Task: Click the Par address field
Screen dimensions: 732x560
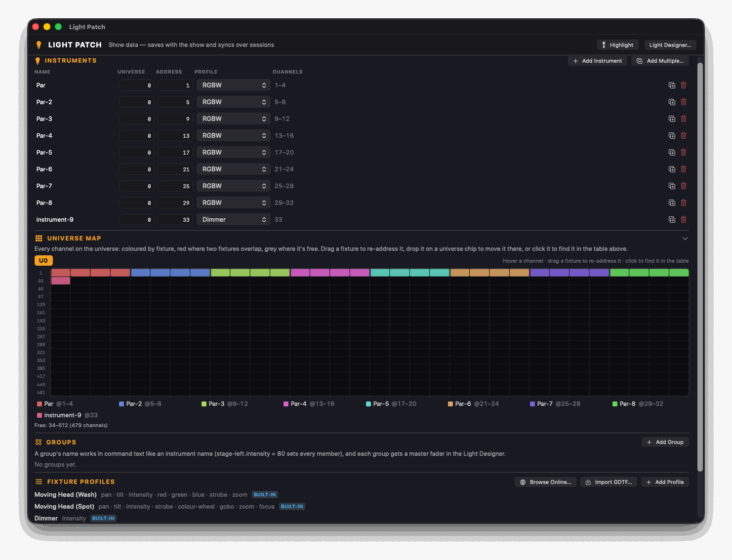Action: pos(175,85)
